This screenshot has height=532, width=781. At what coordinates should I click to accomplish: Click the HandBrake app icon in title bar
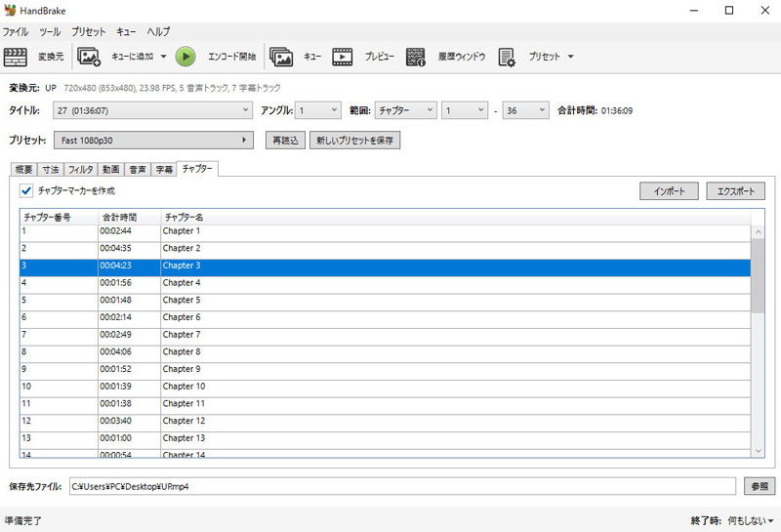coord(11,11)
